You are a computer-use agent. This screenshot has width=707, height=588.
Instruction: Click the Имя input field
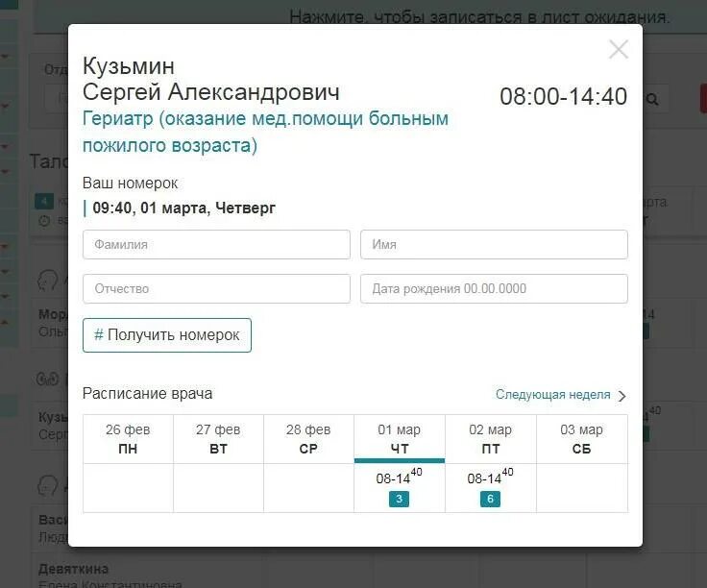[x=494, y=244]
